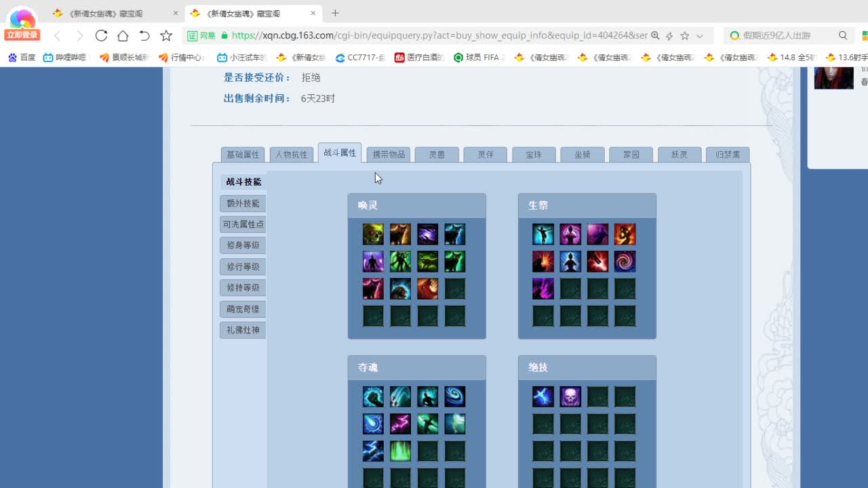This screenshot has height=488, width=868.
Task: Open the CC7717 bookmark
Action: 360,58
